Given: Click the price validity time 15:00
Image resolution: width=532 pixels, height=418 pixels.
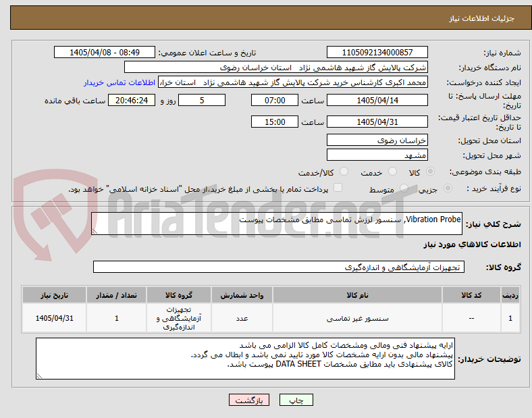Looking at the screenshot, I should 275,122.
